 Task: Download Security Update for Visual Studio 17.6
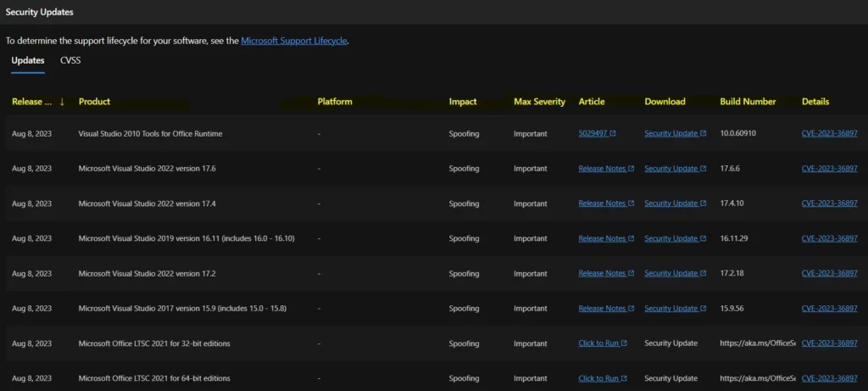click(x=670, y=169)
